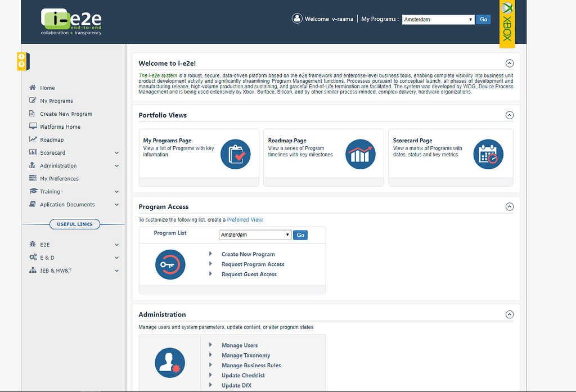Collapse the Welcome to i-e2e panel
This screenshot has height=392, width=576.
pyautogui.click(x=510, y=64)
